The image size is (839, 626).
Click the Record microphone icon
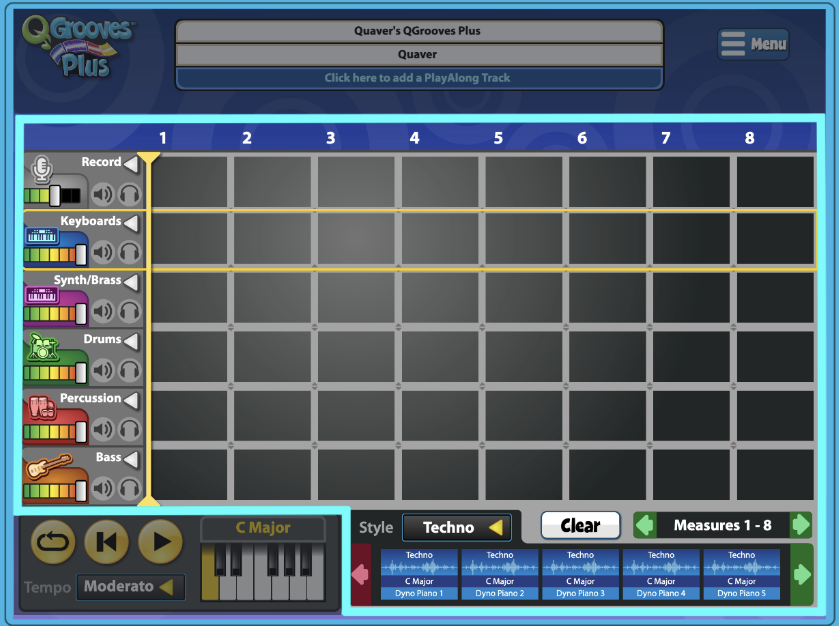pos(41,169)
